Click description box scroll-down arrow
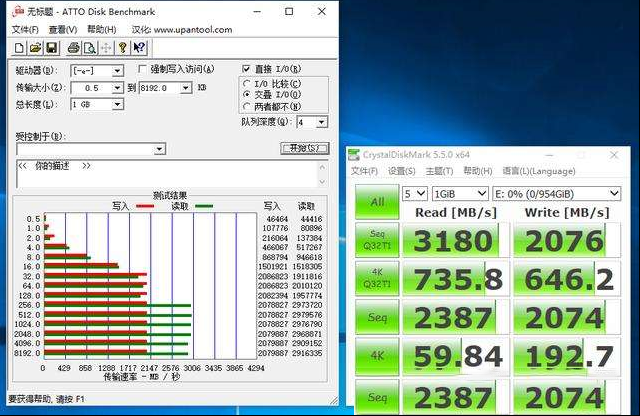This screenshot has height=416, width=640. [322, 182]
